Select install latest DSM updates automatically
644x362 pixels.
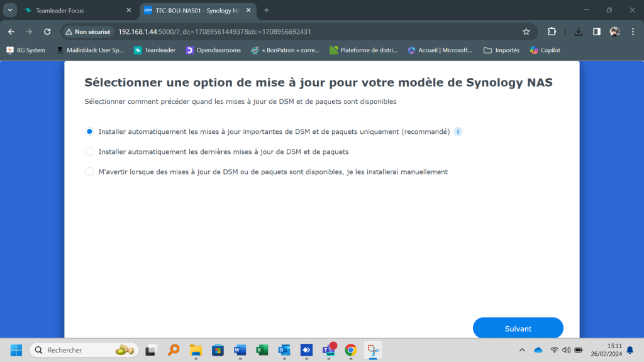click(89, 151)
